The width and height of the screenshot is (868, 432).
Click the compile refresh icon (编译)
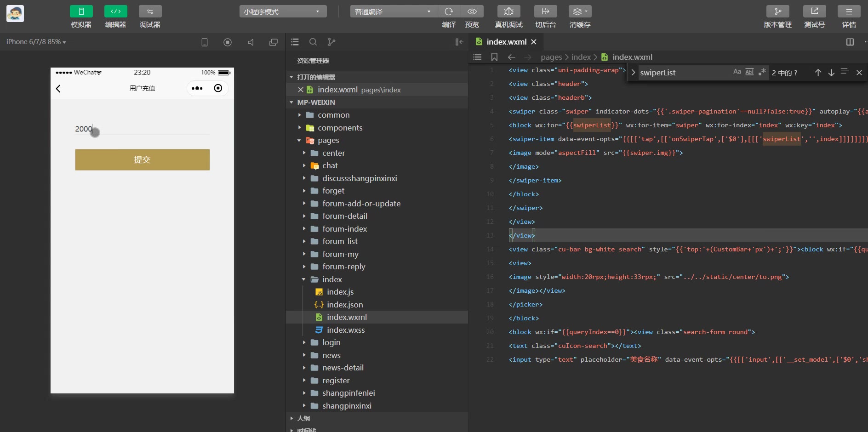(449, 11)
